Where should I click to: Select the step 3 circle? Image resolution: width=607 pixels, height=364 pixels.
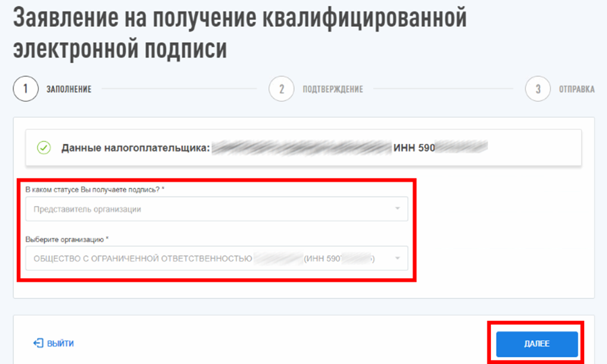pos(537,88)
